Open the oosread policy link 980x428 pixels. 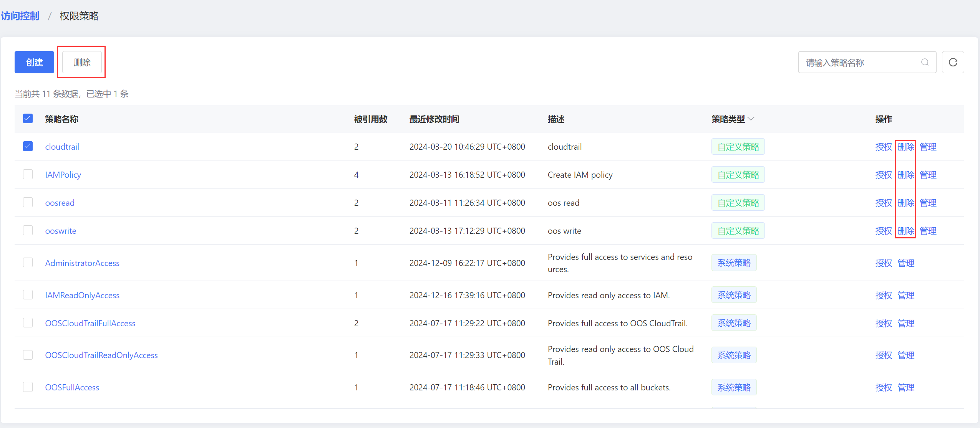pos(60,203)
